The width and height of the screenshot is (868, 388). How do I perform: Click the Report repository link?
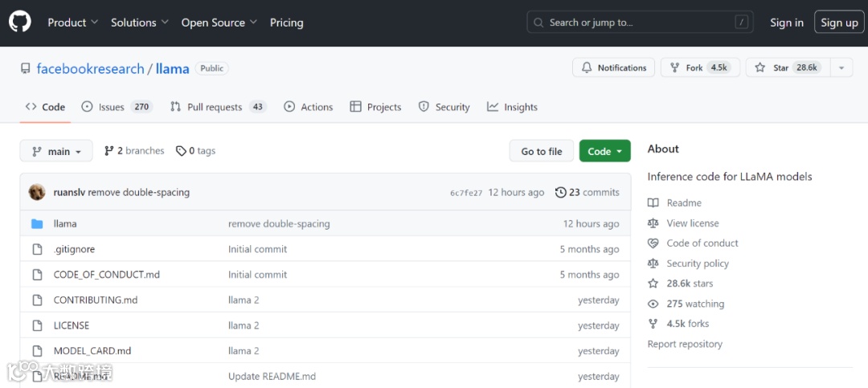point(685,344)
